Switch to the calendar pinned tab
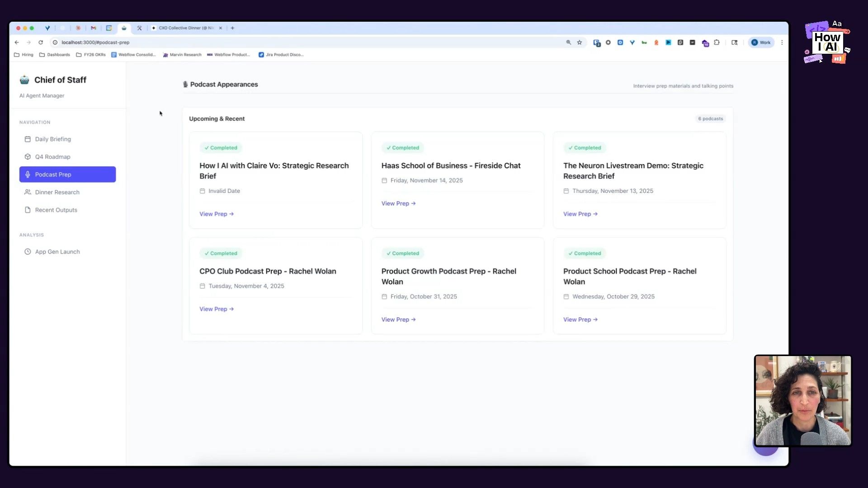868x488 pixels. 109,28
